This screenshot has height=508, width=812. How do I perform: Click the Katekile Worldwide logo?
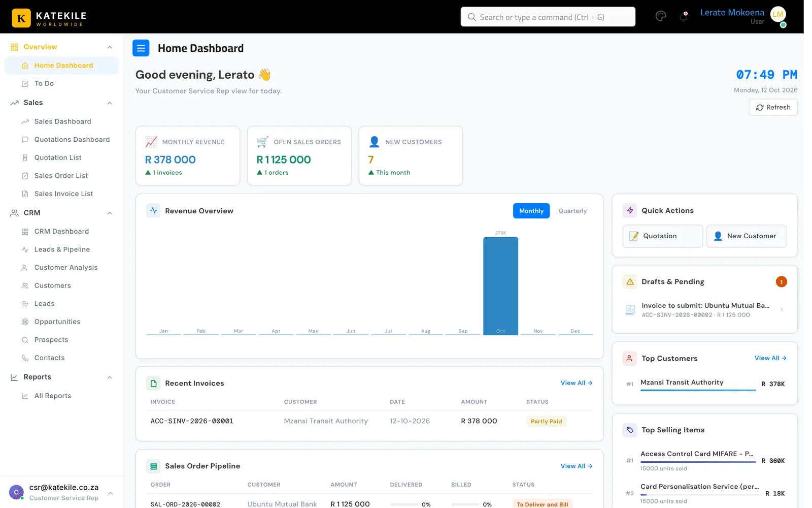[49, 18]
